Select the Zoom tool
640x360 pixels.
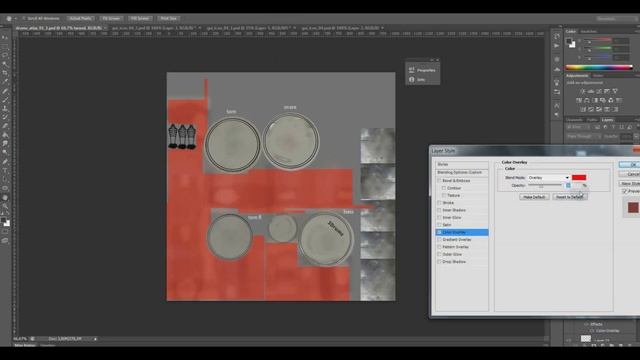click(5, 207)
